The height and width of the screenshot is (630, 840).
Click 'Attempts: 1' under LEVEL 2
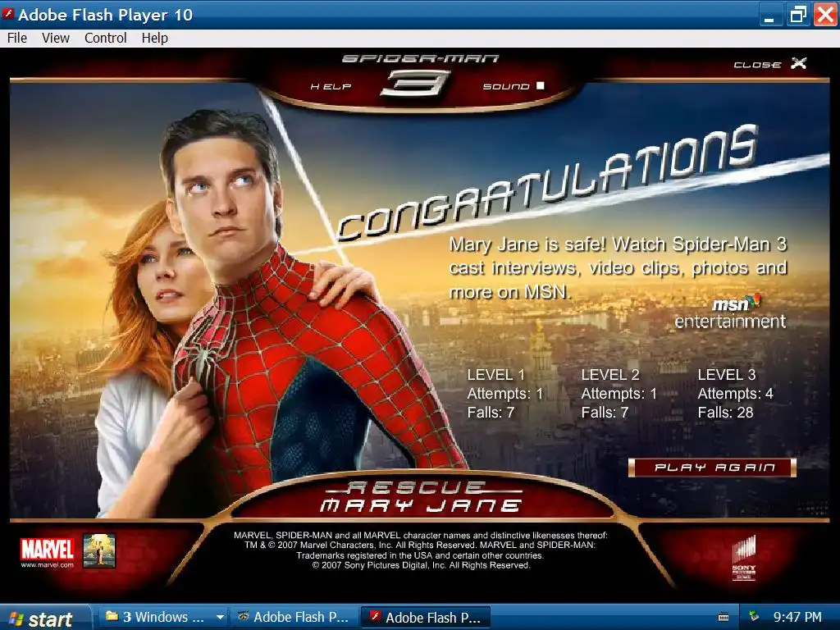click(x=619, y=394)
